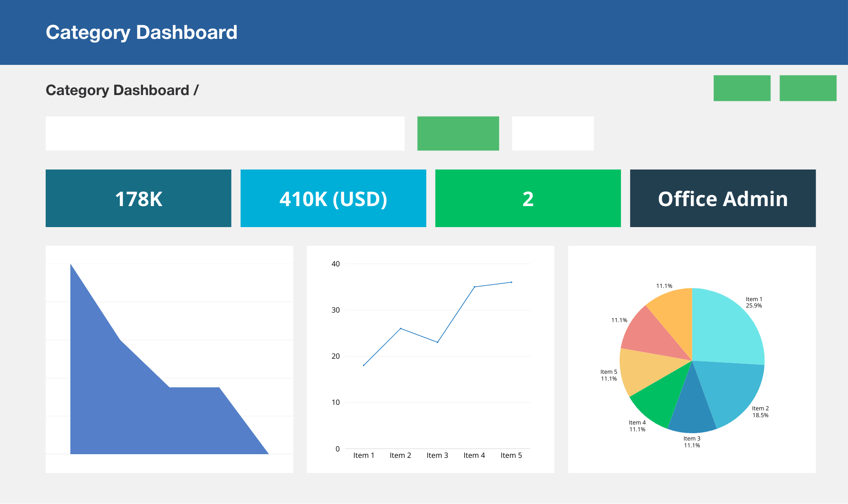Viewport: 848px width, 504px height.
Task: Click green button next to search field
Action: pyautogui.click(x=458, y=133)
